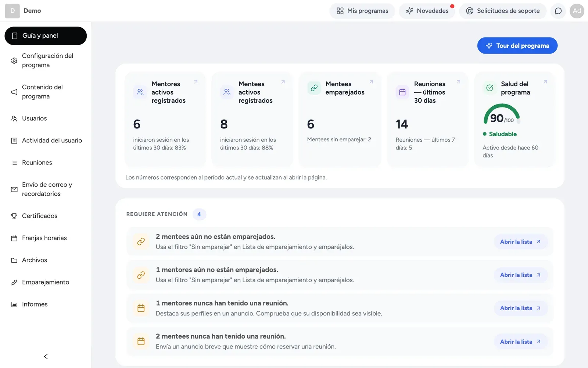The width and height of the screenshot is (588, 368).
Task: Open Envío de correo y recordatorios
Action: 46,189
